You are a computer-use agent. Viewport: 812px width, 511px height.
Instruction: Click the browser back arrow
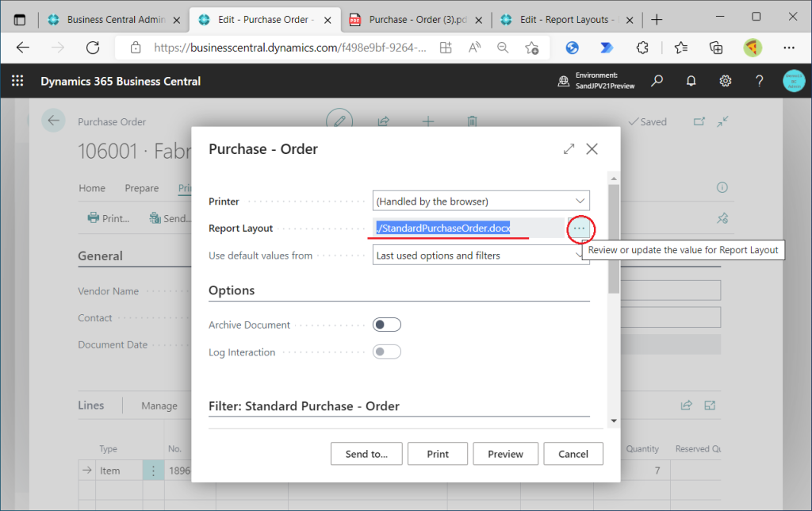[23, 48]
